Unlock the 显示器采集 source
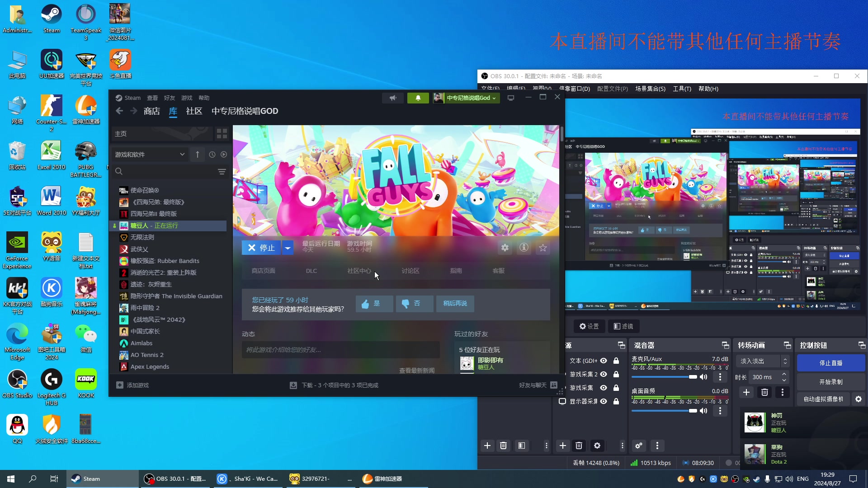The height and width of the screenshot is (488, 868). tap(616, 401)
